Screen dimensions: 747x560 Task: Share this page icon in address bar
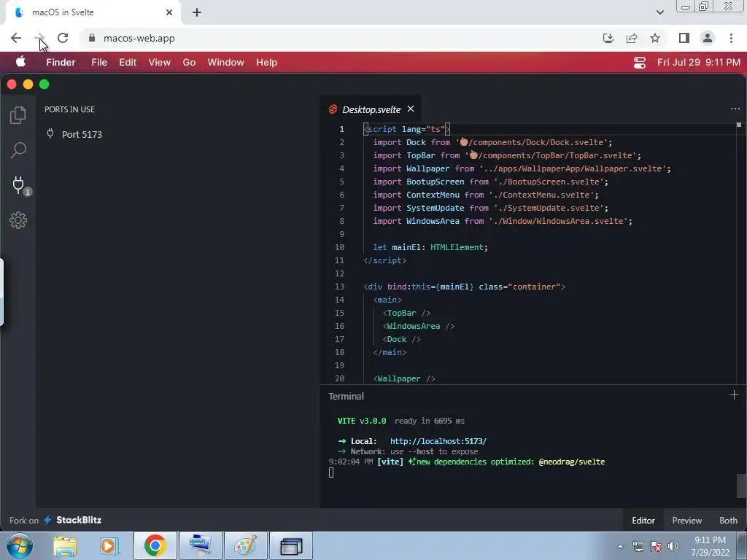(632, 38)
